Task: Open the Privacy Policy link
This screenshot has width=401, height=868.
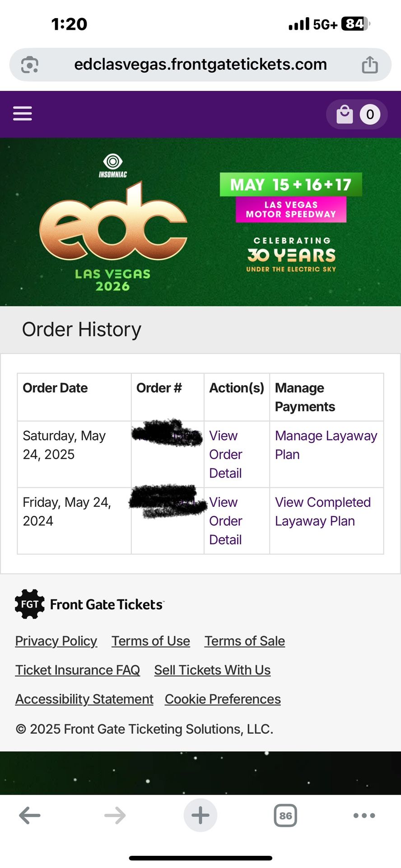Action: pos(56,641)
